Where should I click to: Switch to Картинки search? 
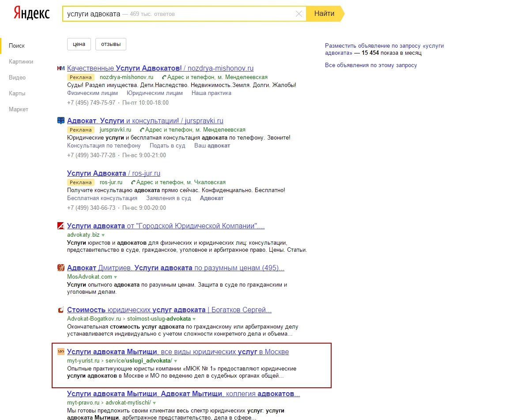click(21, 62)
